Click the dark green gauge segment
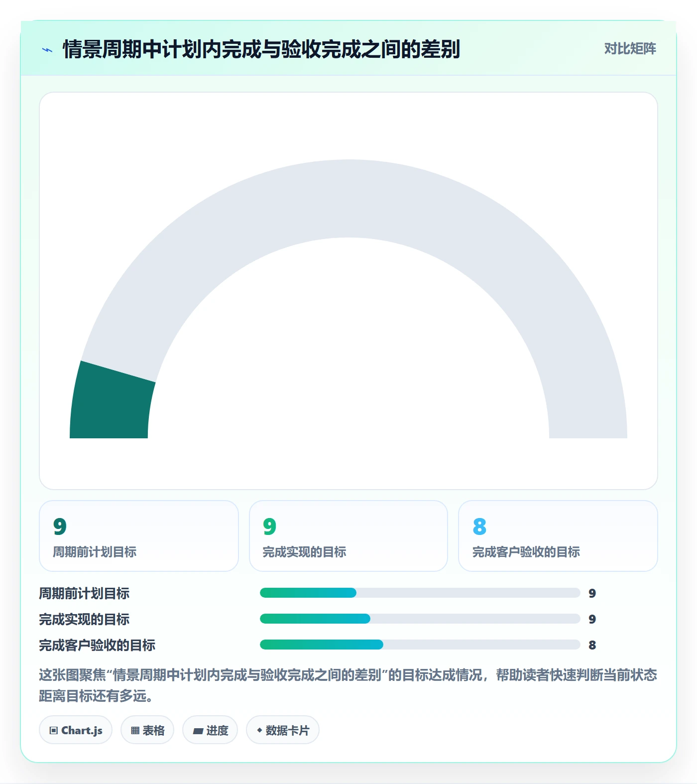 (x=111, y=402)
